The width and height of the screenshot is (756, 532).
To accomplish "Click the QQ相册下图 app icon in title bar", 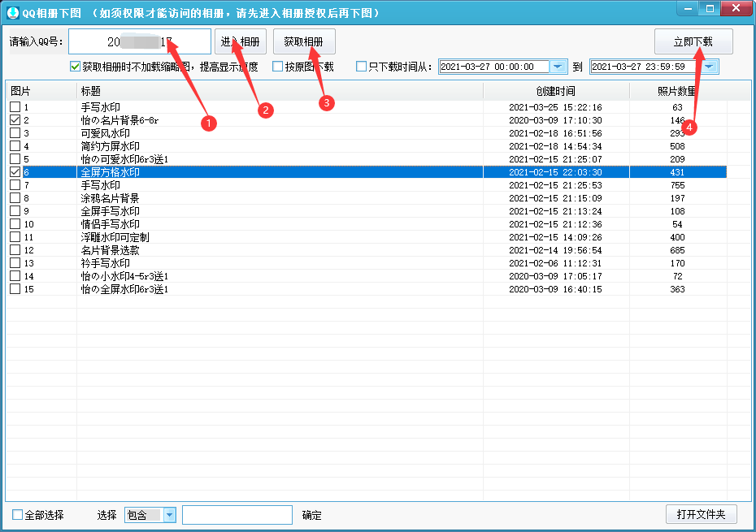I will pos(12,12).
